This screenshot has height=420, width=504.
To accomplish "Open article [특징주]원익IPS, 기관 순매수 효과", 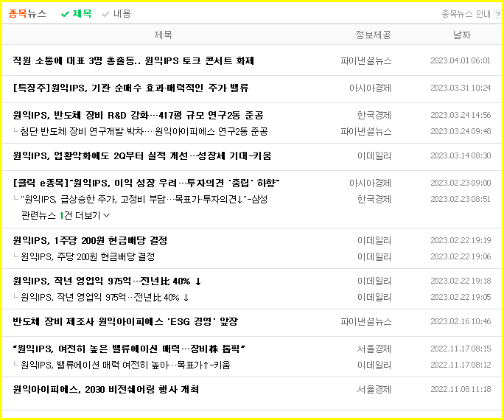I will (130, 88).
